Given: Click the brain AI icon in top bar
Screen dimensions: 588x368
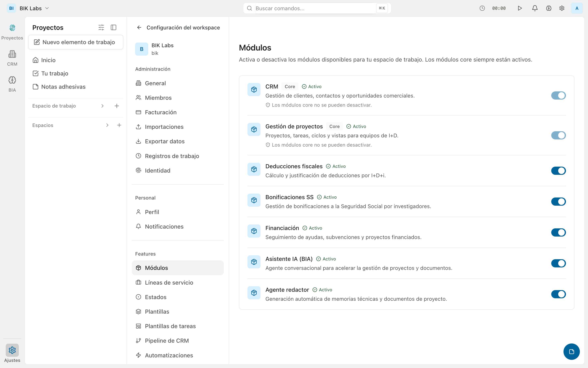Looking at the screenshot, I should [x=549, y=8].
